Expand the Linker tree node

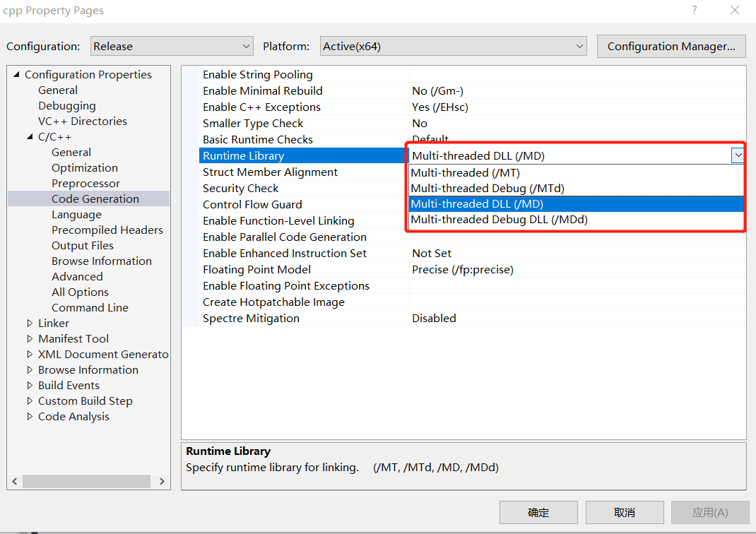coord(30,323)
